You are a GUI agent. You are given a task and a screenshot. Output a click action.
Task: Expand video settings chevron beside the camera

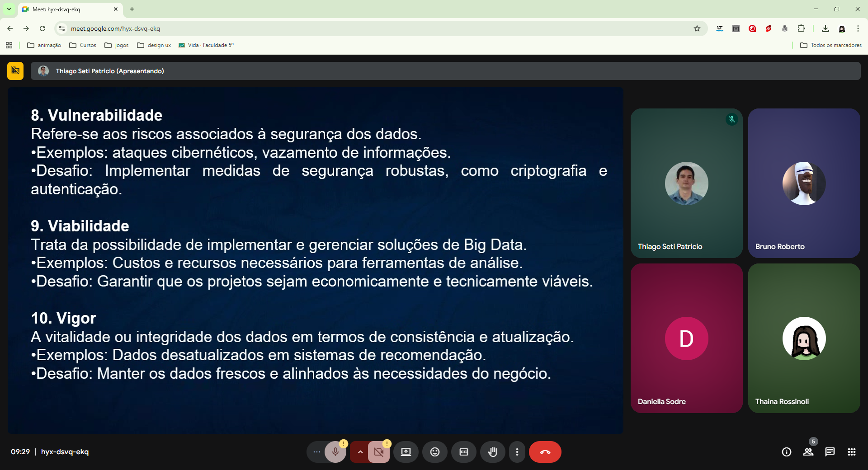click(360, 452)
